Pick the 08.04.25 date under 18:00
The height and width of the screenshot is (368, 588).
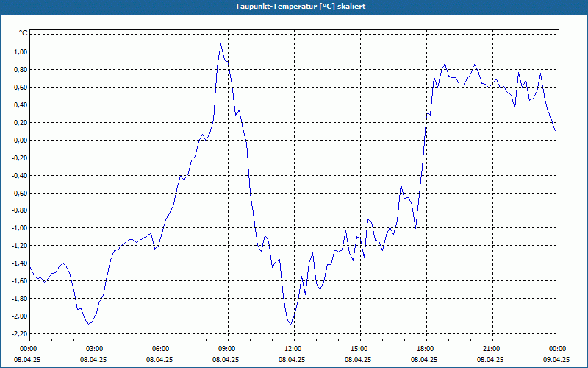425,359
